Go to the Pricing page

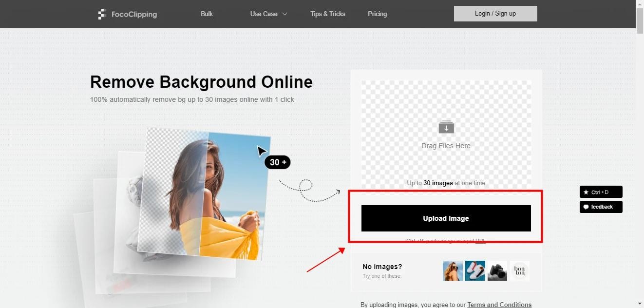(x=377, y=14)
